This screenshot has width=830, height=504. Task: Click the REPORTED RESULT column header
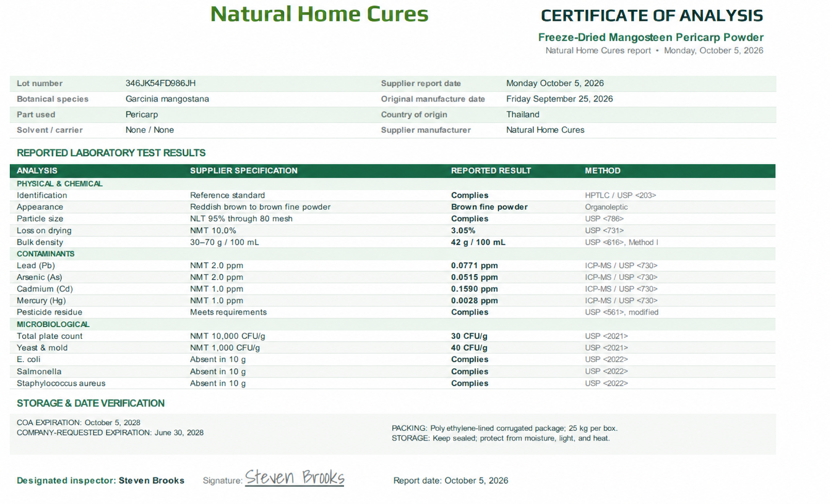(491, 171)
